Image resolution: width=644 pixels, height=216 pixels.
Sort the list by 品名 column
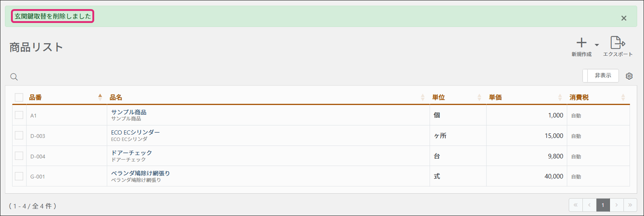pos(422,97)
